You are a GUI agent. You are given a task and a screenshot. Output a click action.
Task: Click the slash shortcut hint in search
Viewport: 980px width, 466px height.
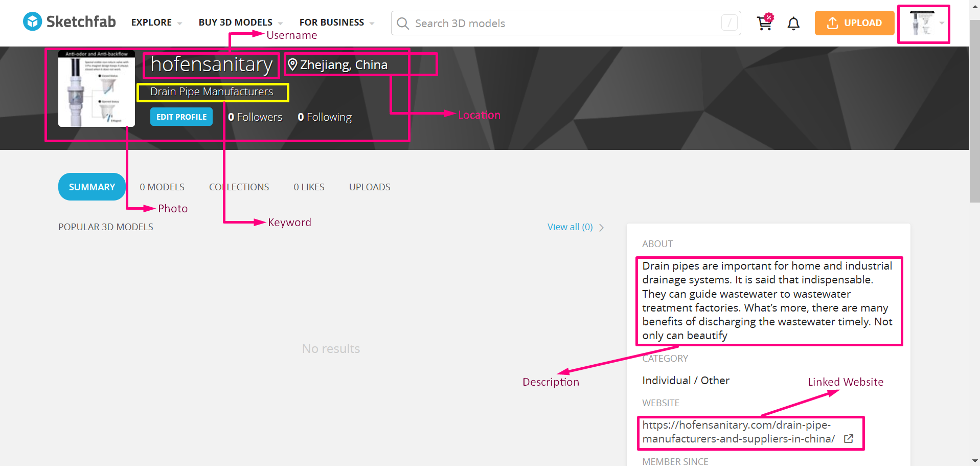click(x=730, y=23)
